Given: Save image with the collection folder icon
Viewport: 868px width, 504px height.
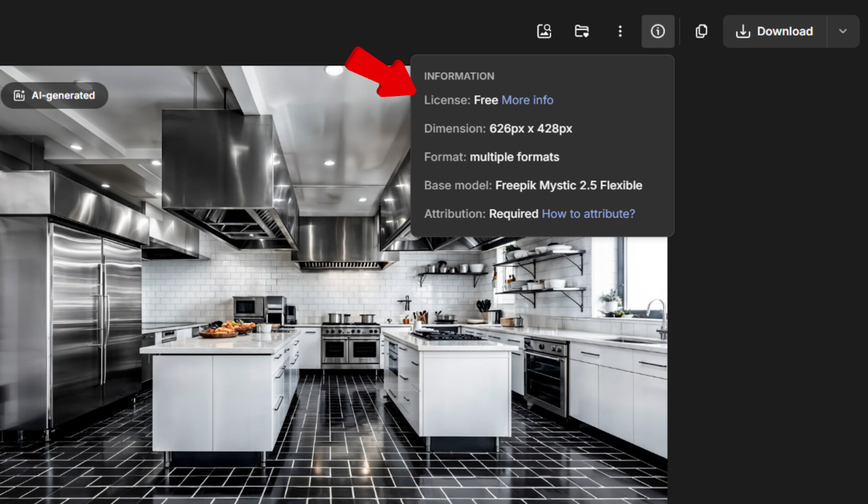Looking at the screenshot, I should tap(582, 31).
